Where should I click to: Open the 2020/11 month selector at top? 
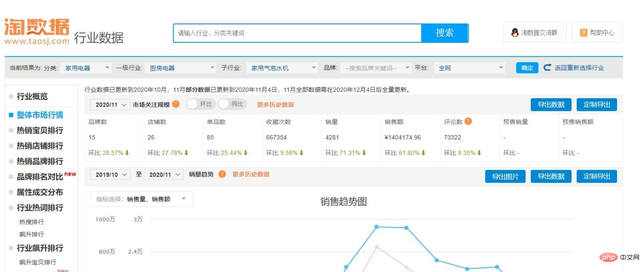(110, 104)
